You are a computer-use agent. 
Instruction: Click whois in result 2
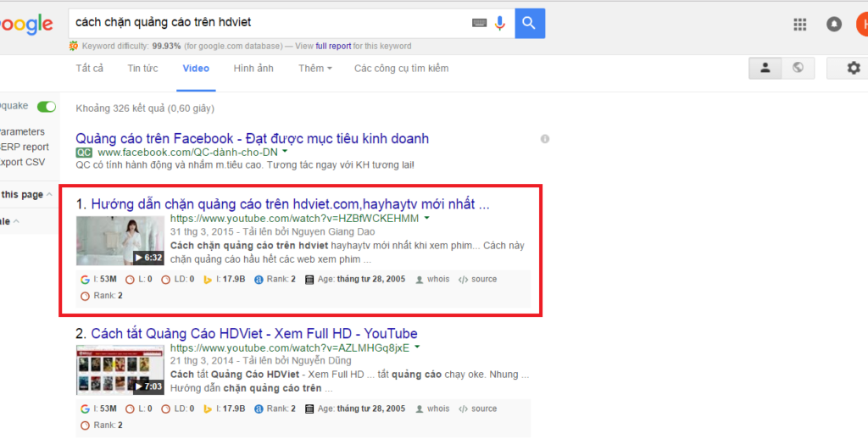(x=432, y=408)
